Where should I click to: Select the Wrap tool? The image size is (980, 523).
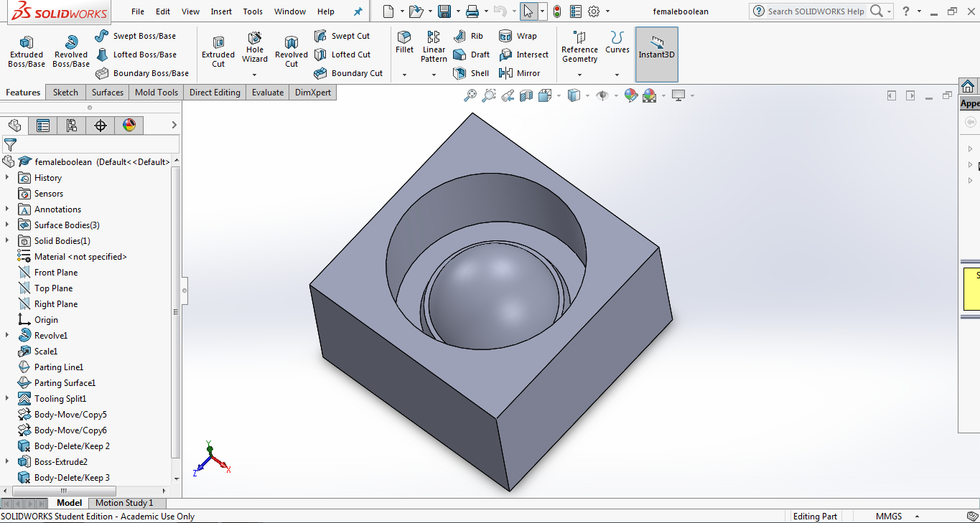[518, 36]
